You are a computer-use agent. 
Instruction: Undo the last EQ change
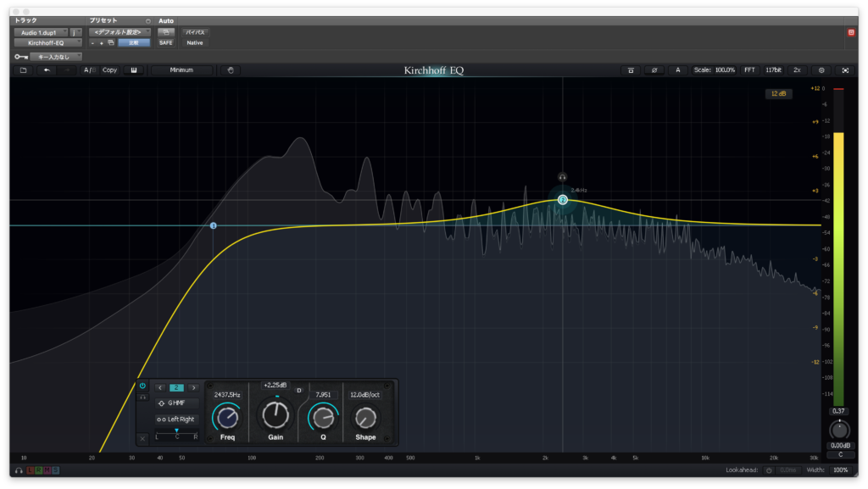pyautogui.click(x=47, y=70)
